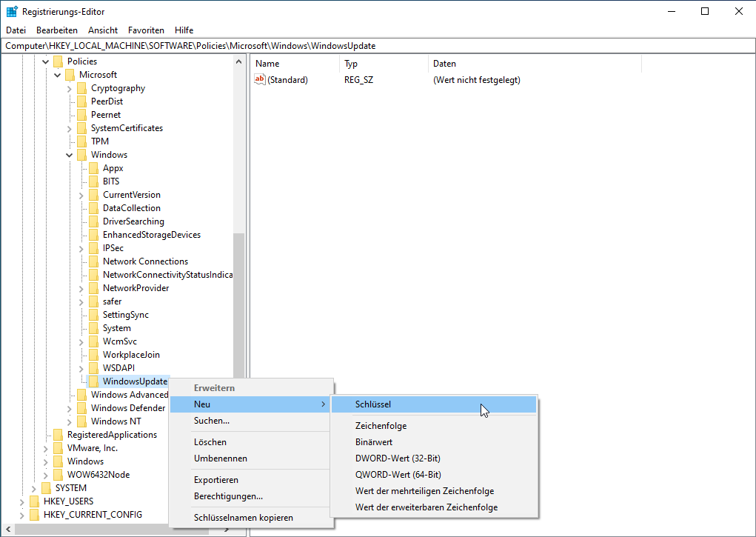Click the (Standard) string value icon
Screen dimensions: 756x537
click(x=260, y=79)
